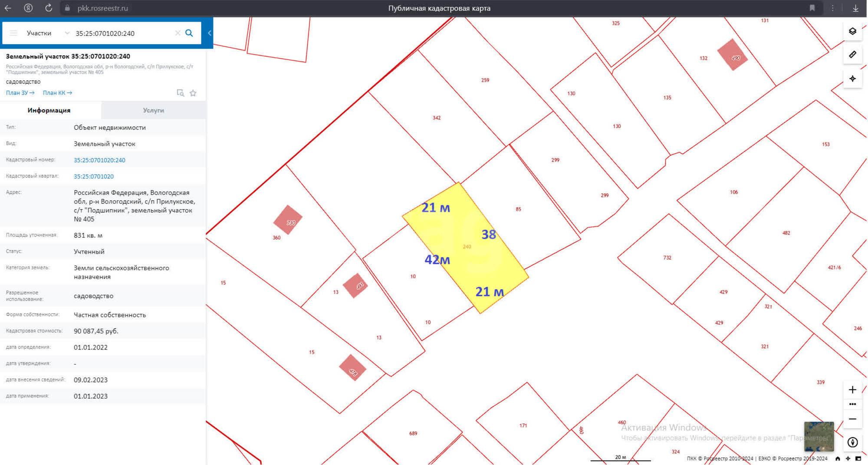Open cadastral number link 35:25:0701020:240
This screenshot has width=868, height=465.
[x=99, y=160]
